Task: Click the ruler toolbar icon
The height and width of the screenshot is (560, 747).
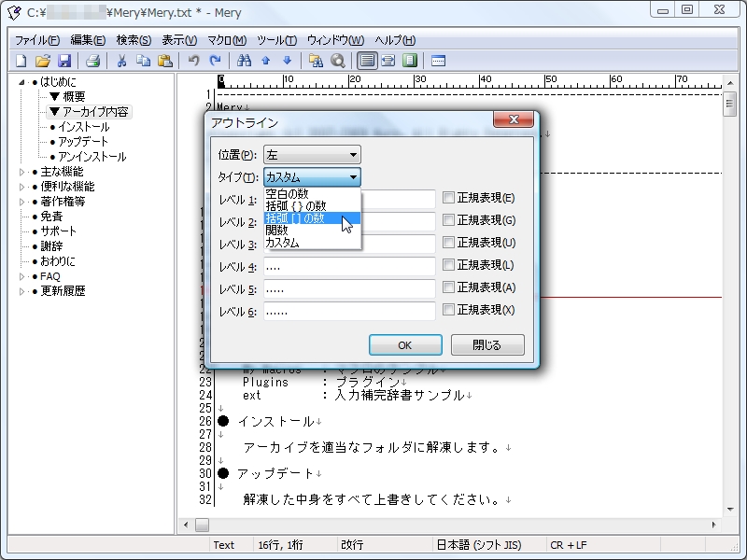Action: (438, 61)
